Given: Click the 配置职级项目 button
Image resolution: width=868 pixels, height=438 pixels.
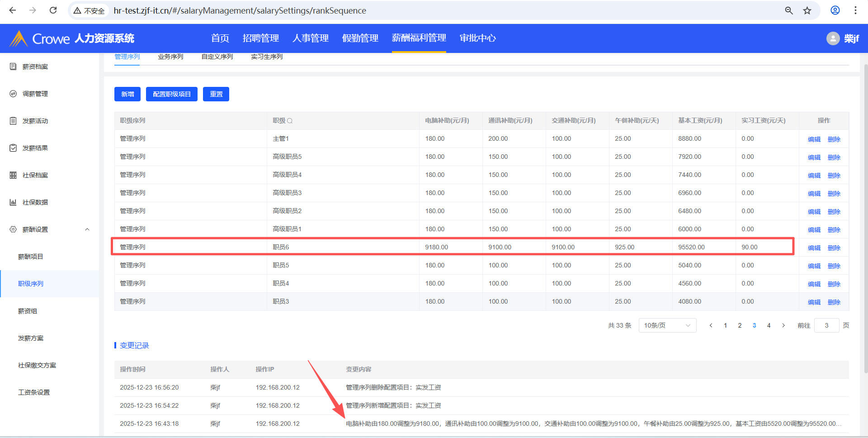Looking at the screenshot, I should pos(172,94).
